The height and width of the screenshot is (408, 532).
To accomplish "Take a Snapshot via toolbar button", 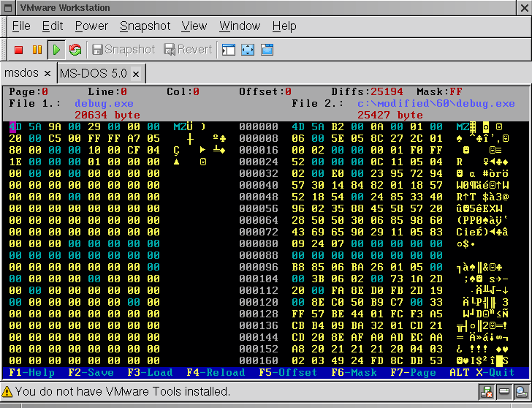I will click(123, 50).
